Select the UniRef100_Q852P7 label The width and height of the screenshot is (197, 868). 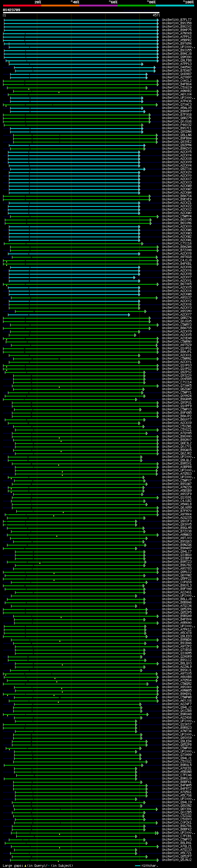click(x=176, y=857)
